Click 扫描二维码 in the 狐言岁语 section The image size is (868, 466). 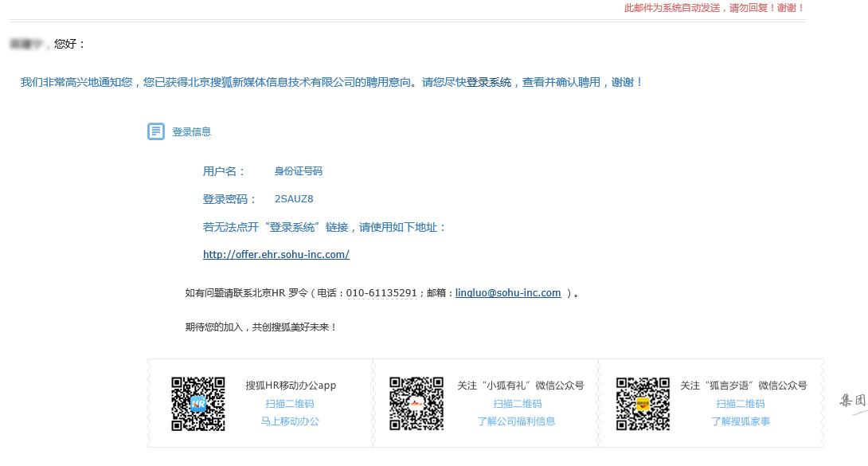(740, 404)
